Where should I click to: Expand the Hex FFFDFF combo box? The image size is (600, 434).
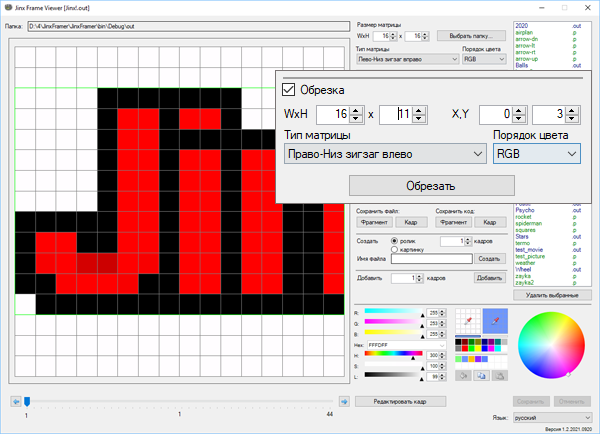click(x=442, y=345)
